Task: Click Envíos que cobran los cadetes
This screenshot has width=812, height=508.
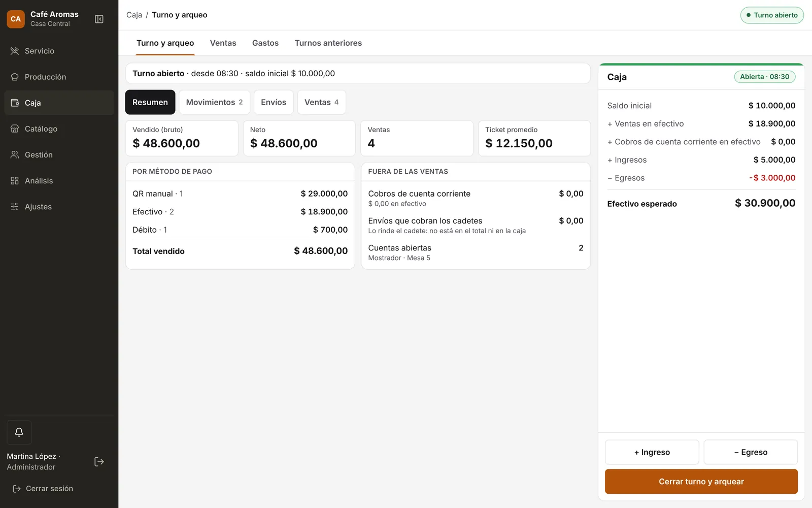Action: point(476,226)
